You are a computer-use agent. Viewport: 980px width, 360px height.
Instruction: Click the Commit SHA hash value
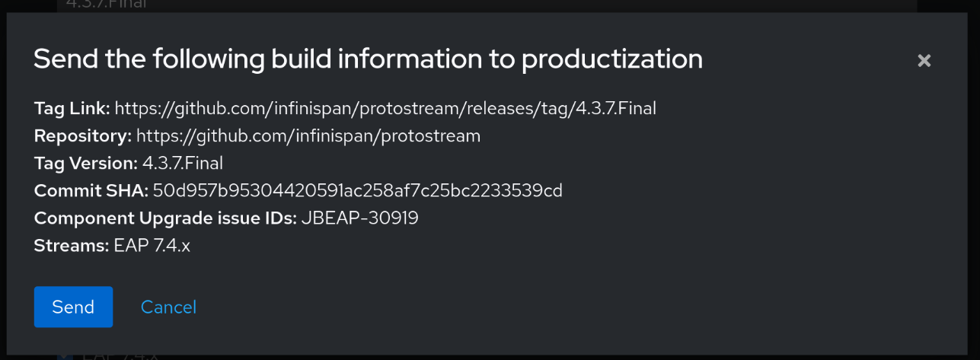357,190
